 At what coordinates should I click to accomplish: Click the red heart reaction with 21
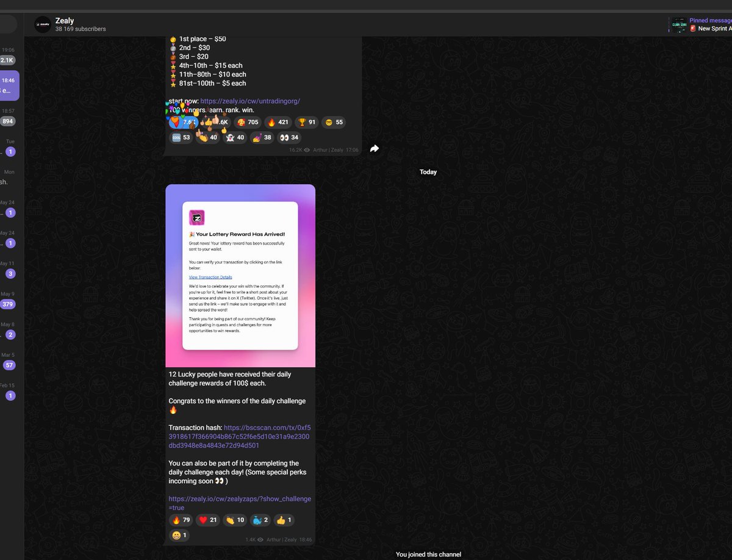208,520
